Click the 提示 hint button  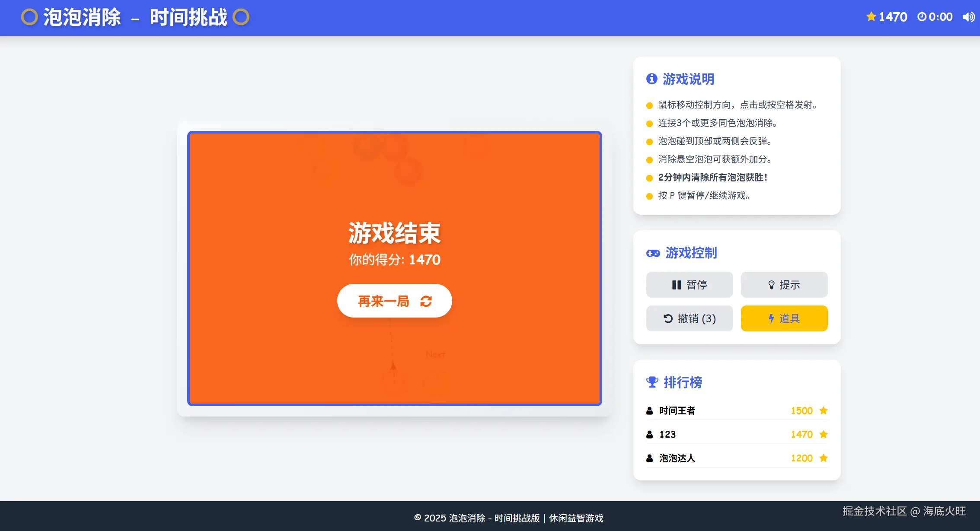[x=784, y=285]
